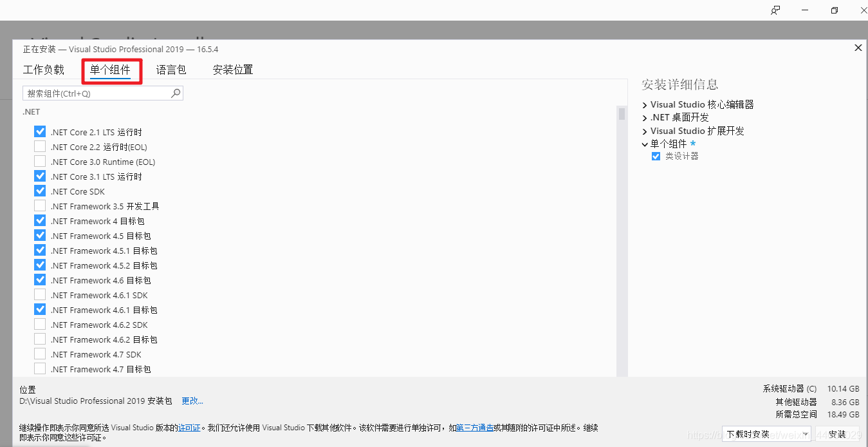
Task: Check .NET Framework 4.7 目标包
Action: pyautogui.click(x=40, y=369)
